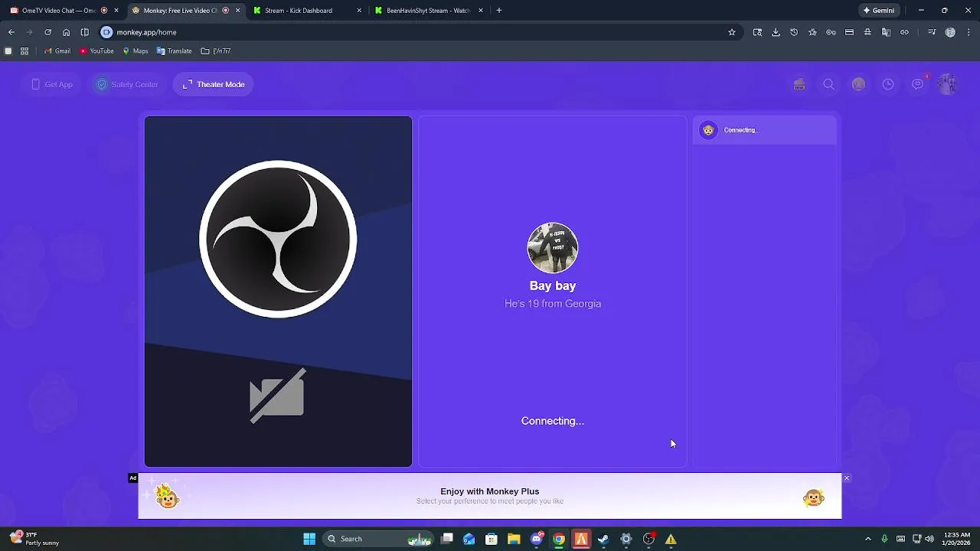
Task: Open Discord from the taskbar
Action: pos(537,539)
